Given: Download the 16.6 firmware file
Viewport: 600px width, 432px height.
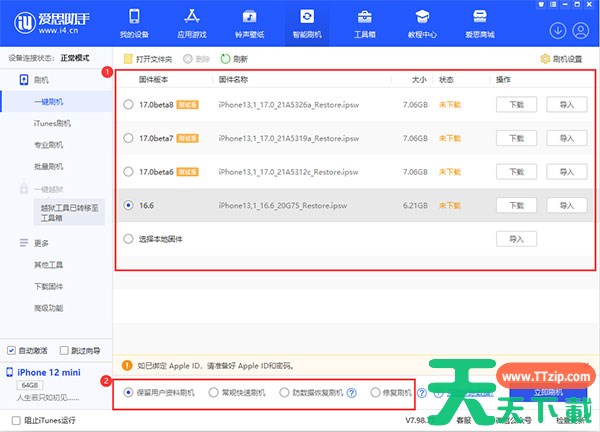Looking at the screenshot, I should (x=516, y=205).
